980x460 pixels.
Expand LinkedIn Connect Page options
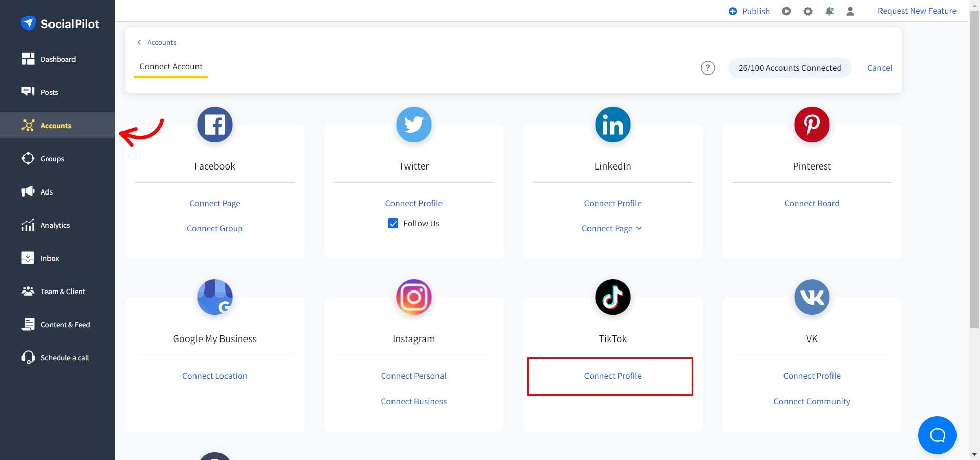tap(612, 228)
